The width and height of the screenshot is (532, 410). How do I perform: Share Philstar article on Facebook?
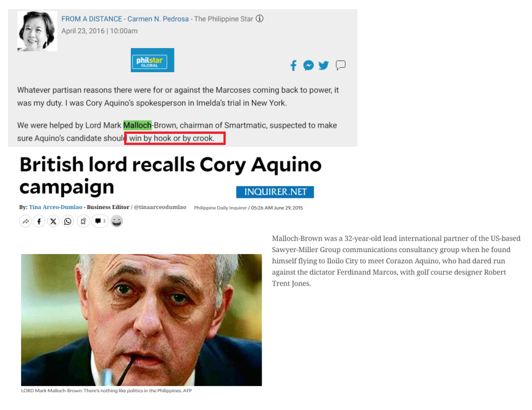point(294,65)
